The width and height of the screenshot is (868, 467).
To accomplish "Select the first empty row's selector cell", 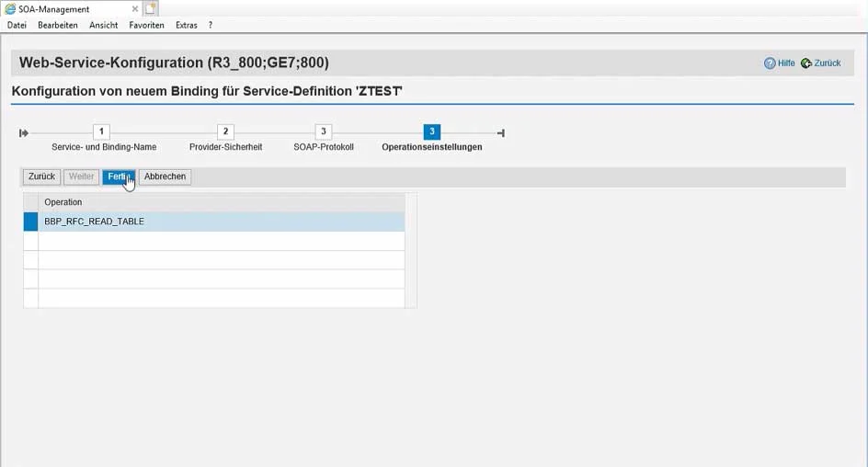I will pos(30,241).
